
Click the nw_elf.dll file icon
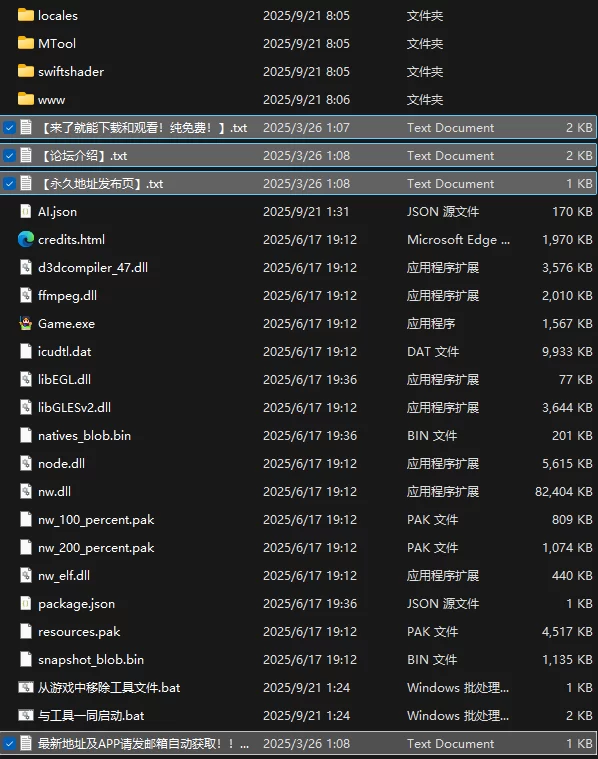tap(26, 576)
